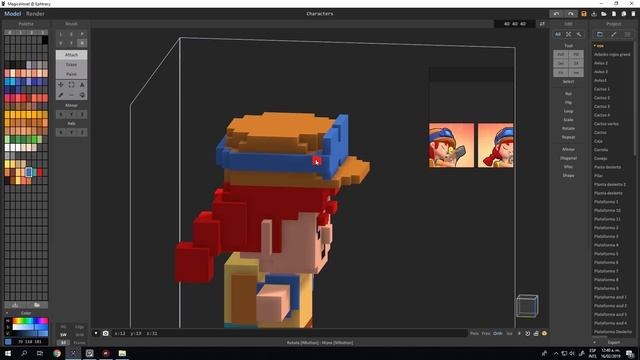Toggle the Grid display option
Image resolution: width=640 pixels, height=360 pixels.
[79, 335]
